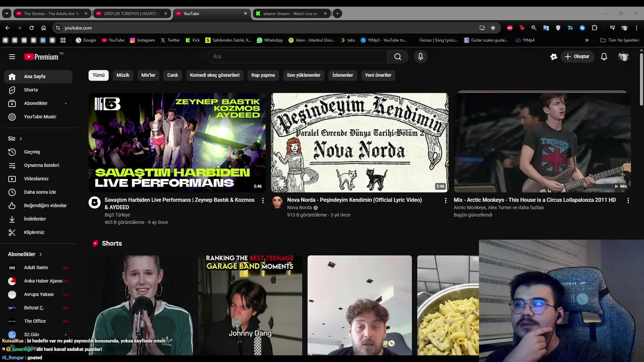
Task: Start voice search with the microphone
Action: (x=421, y=57)
